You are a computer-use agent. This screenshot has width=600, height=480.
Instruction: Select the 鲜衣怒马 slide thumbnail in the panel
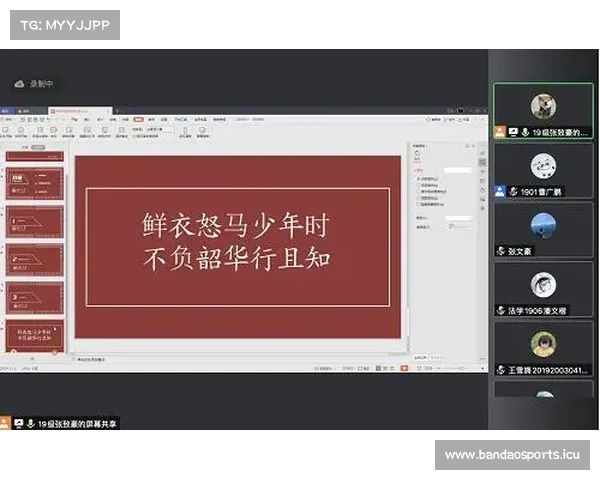click(x=34, y=336)
